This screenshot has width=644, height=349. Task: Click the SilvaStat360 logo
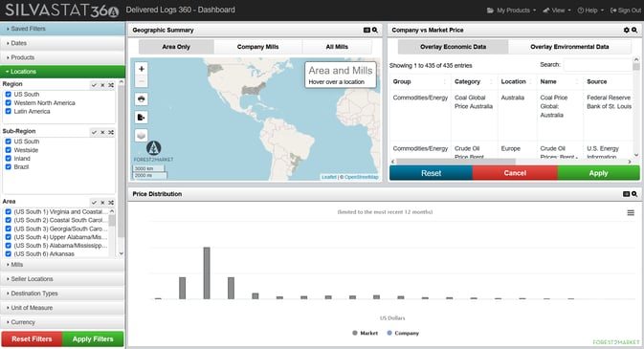point(62,11)
